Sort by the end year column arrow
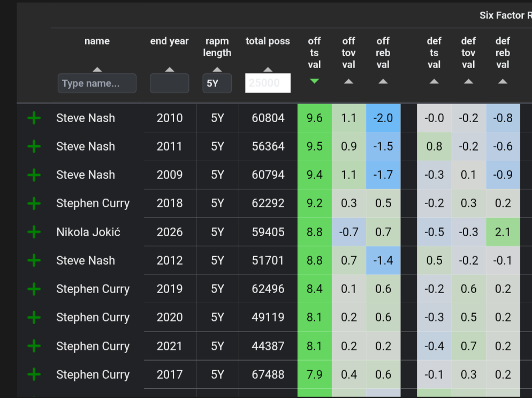 click(170, 69)
